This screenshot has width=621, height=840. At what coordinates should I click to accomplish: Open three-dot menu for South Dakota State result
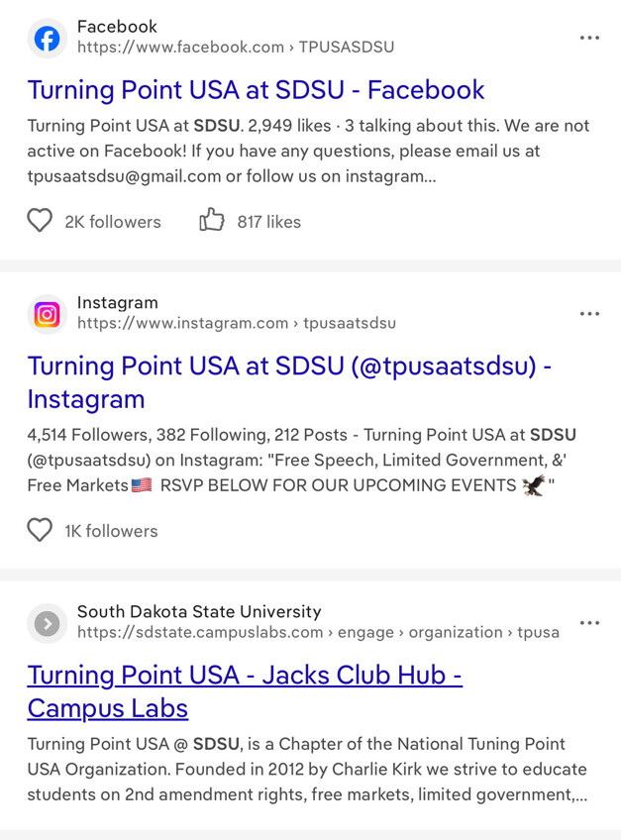click(589, 623)
